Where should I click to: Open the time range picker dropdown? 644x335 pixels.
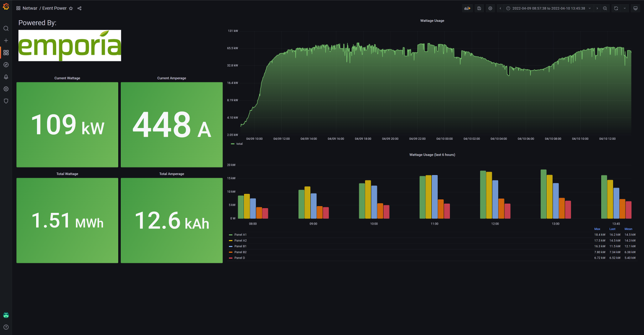pos(548,8)
